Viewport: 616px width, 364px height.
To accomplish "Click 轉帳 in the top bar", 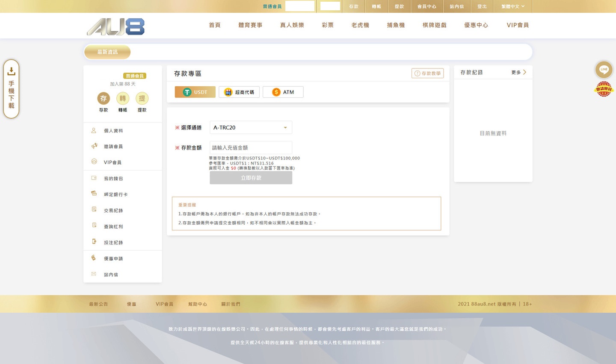I will (x=376, y=6).
